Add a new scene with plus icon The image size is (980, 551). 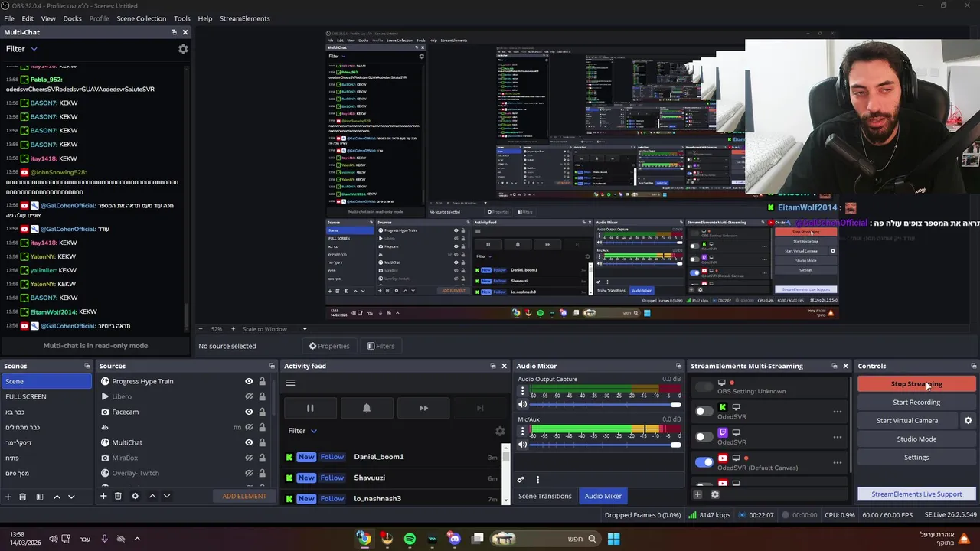(x=8, y=497)
